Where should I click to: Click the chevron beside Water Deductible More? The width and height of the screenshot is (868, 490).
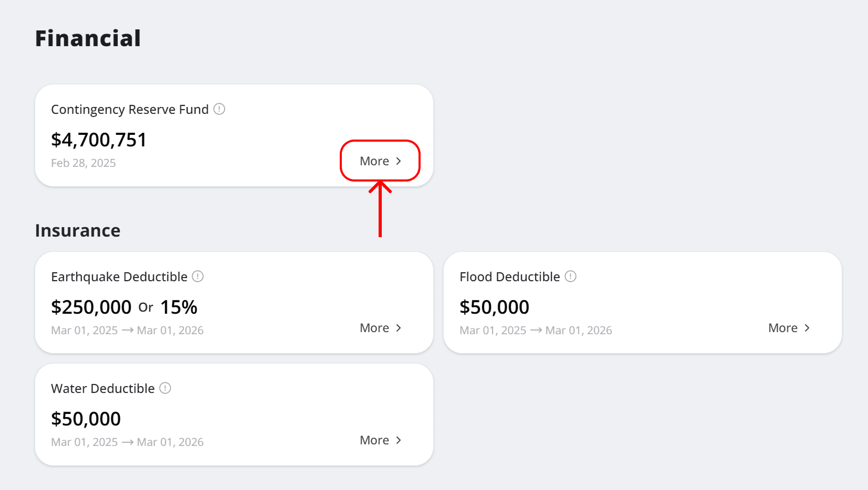[400, 440]
